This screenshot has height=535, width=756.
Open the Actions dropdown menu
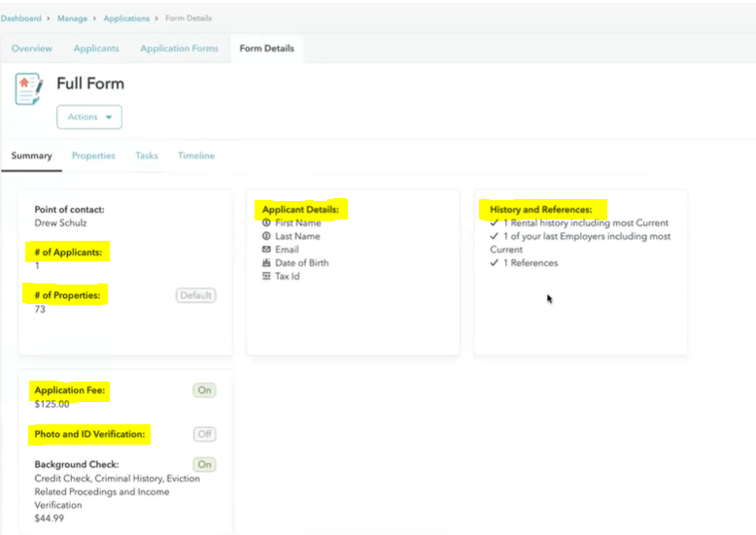tap(89, 117)
